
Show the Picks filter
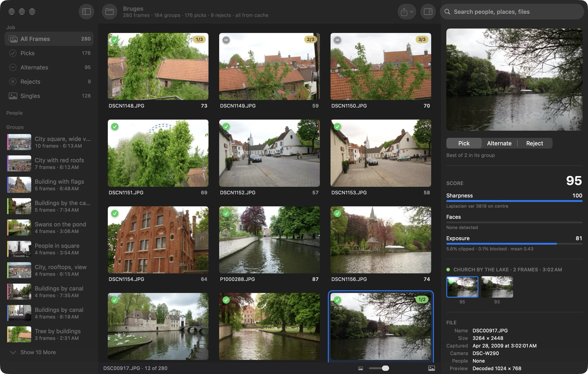tap(49, 53)
